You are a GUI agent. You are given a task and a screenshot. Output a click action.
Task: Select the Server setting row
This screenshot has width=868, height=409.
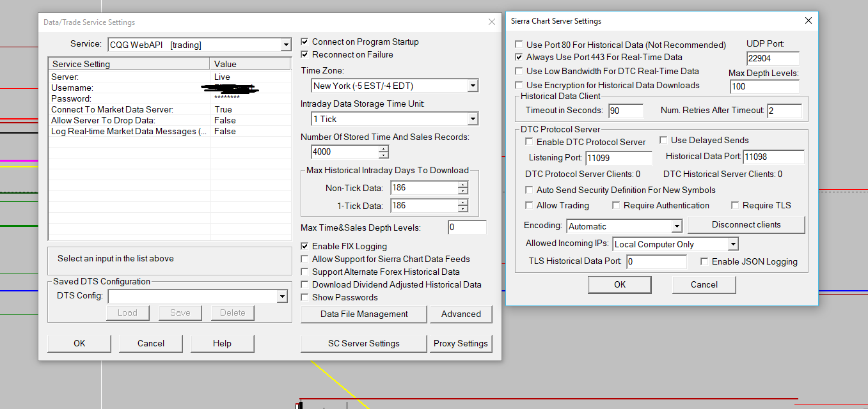(x=170, y=77)
